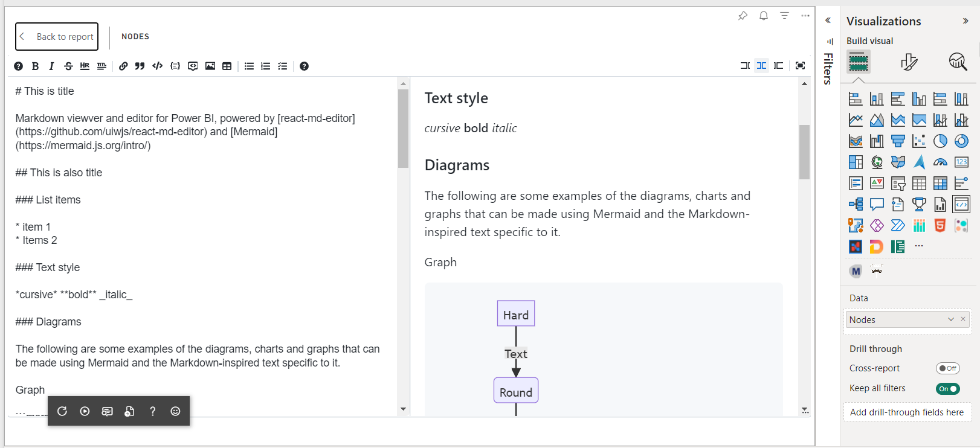Image resolution: width=980 pixels, height=448 pixels.
Task: Open the Filters pane
Action: pyautogui.click(x=828, y=69)
